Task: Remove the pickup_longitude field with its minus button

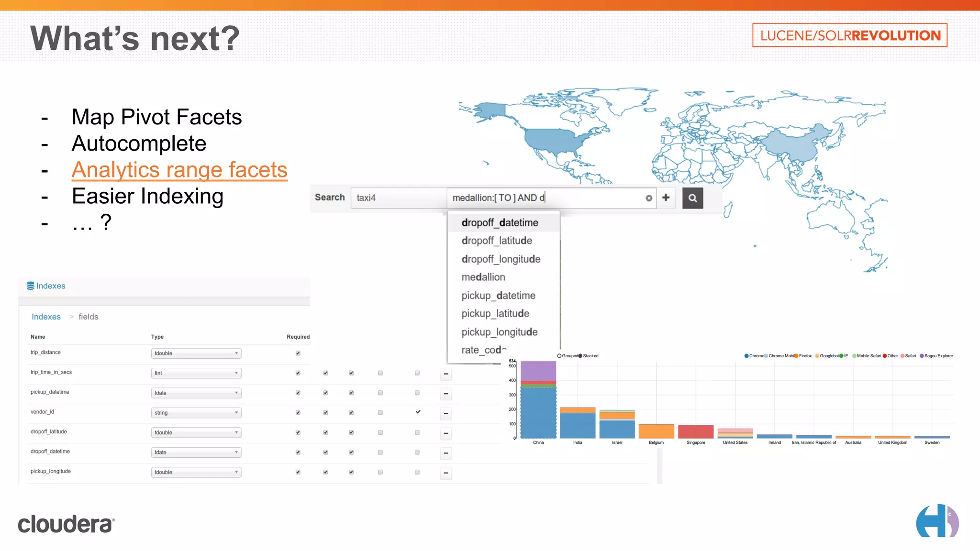Action: click(445, 473)
